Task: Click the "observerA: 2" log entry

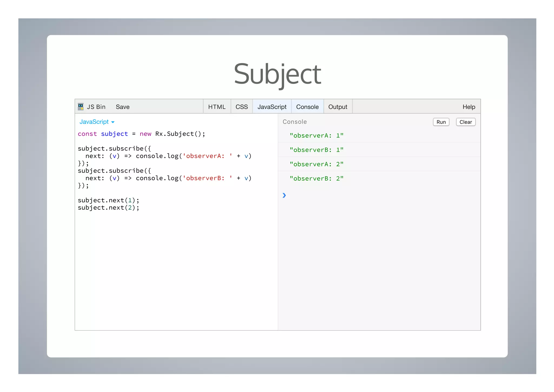Action: (316, 164)
